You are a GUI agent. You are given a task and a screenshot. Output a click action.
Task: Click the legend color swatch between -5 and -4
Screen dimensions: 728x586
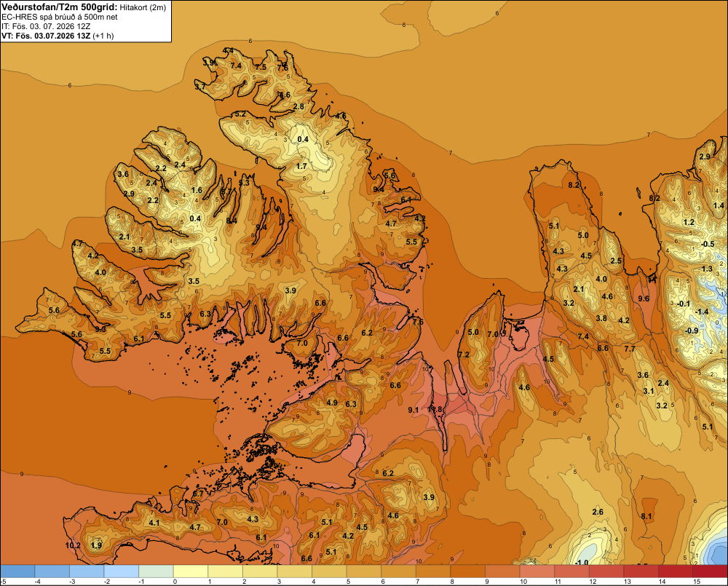click(x=17, y=571)
